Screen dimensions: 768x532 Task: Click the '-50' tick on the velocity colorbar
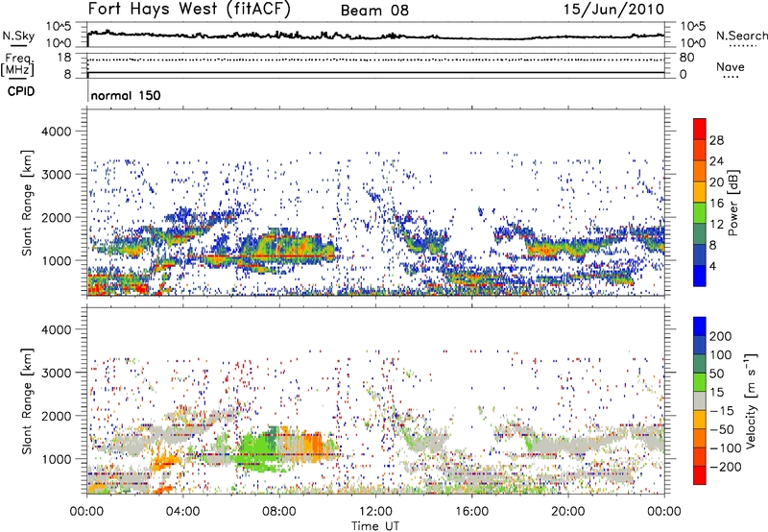[722, 429]
